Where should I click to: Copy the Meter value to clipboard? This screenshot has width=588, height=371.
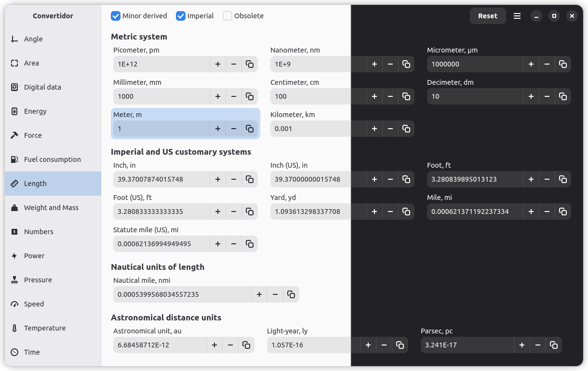point(250,129)
